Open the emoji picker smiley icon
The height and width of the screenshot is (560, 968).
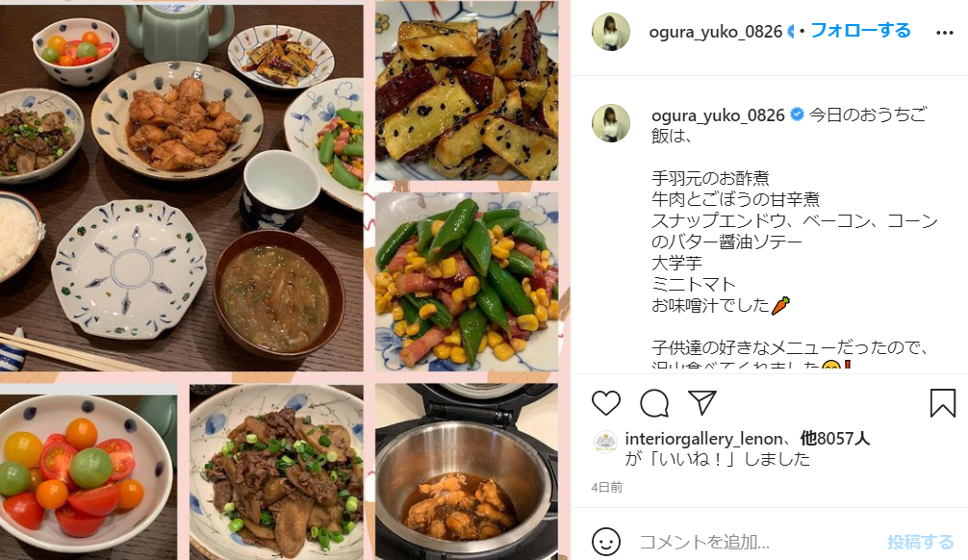pyautogui.click(x=605, y=542)
